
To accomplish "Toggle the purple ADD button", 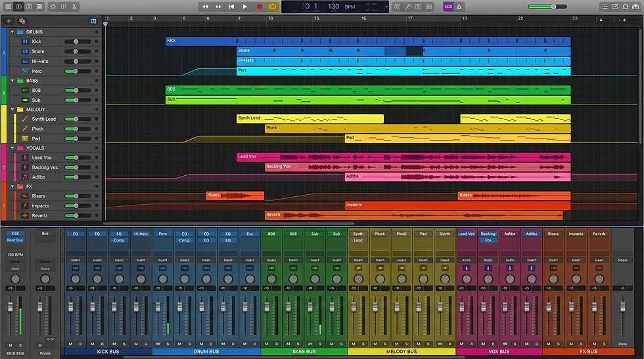I will 448,7.
